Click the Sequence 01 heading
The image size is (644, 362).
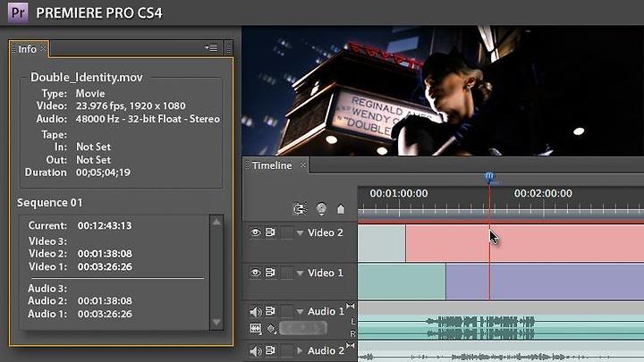point(50,203)
